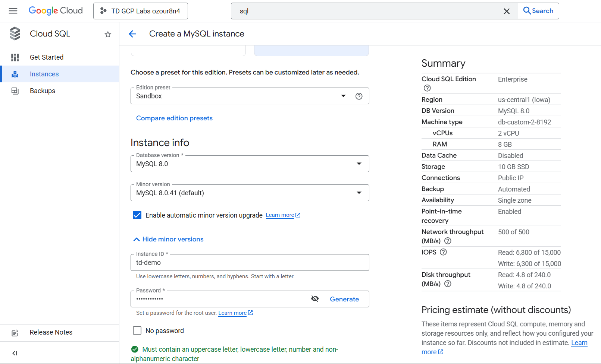Go to Backups in the sidebar

43,91
